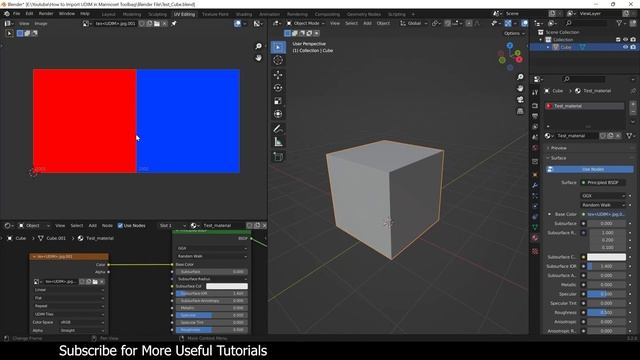The image size is (640, 360).
Task: Toggle camera view icon in 3D viewport
Action: click(520, 100)
